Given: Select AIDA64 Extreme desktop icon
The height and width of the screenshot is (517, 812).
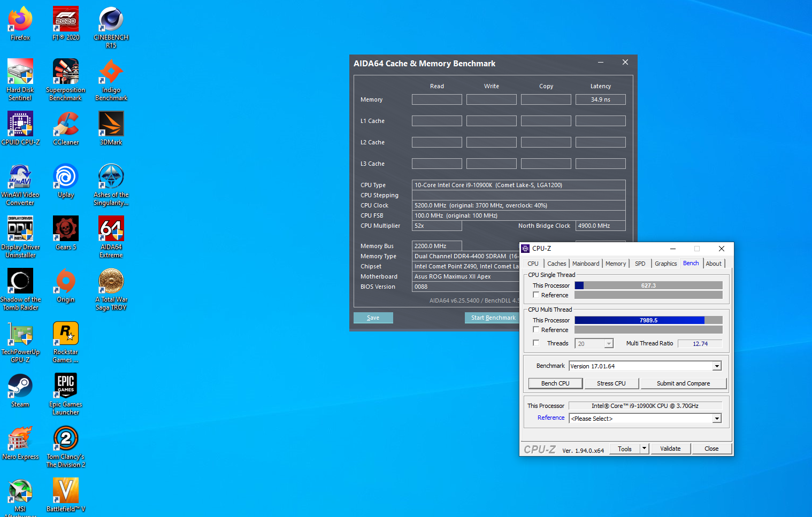Looking at the screenshot, I should click(x=111, y=237).
